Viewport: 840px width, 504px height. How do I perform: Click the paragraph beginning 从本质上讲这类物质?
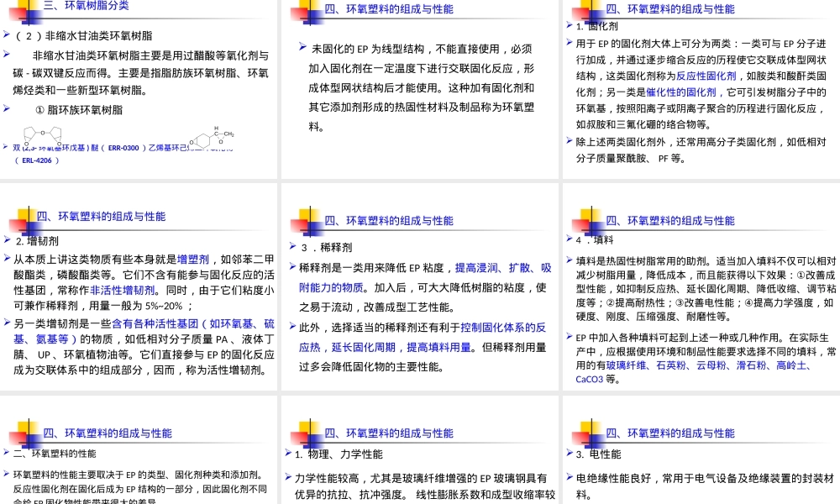144,282
